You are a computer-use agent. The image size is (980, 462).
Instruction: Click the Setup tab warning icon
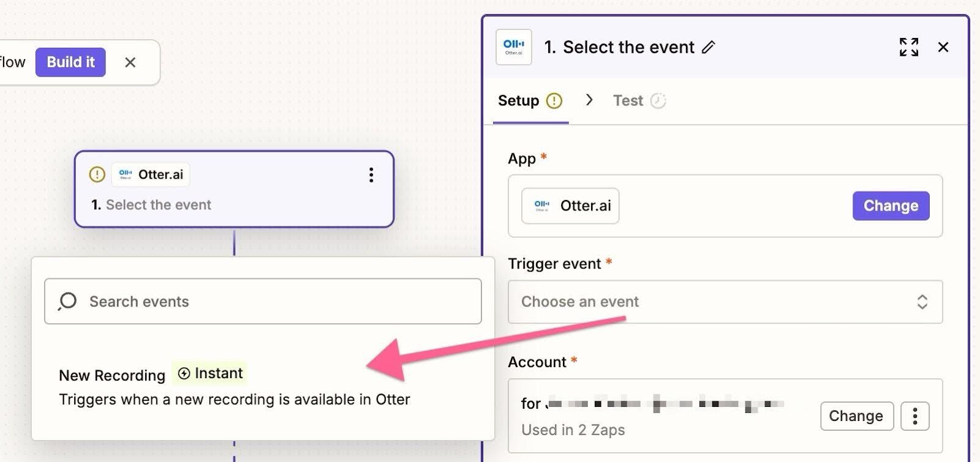tap(554, 101)
